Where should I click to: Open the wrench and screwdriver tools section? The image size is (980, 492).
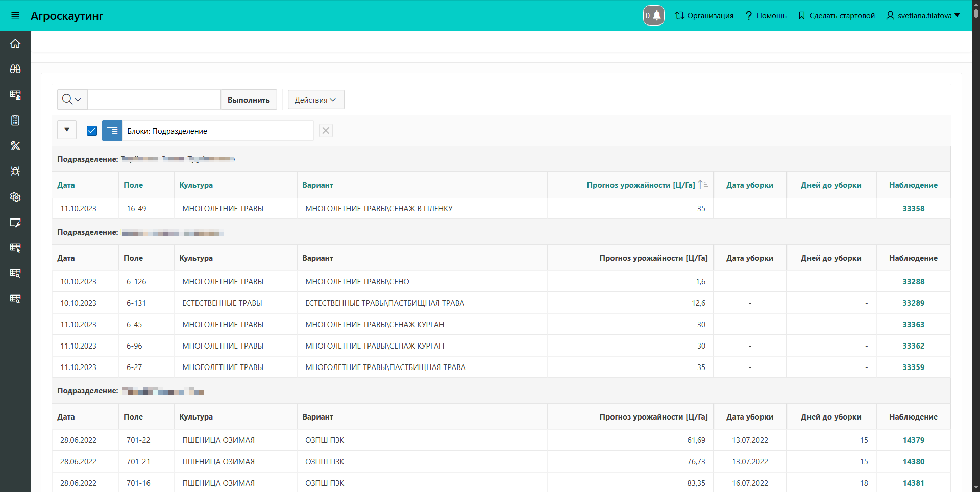click(x=15, y=146)
